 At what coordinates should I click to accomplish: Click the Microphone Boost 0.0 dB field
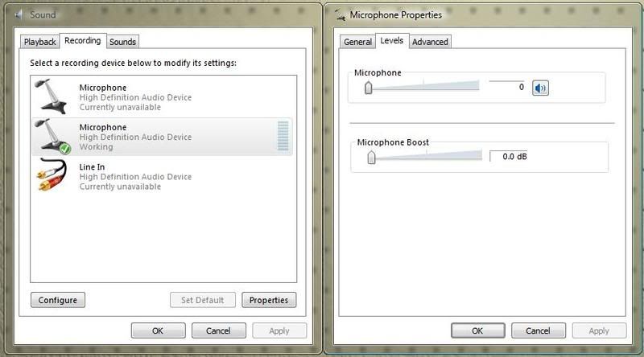(508, 156)
